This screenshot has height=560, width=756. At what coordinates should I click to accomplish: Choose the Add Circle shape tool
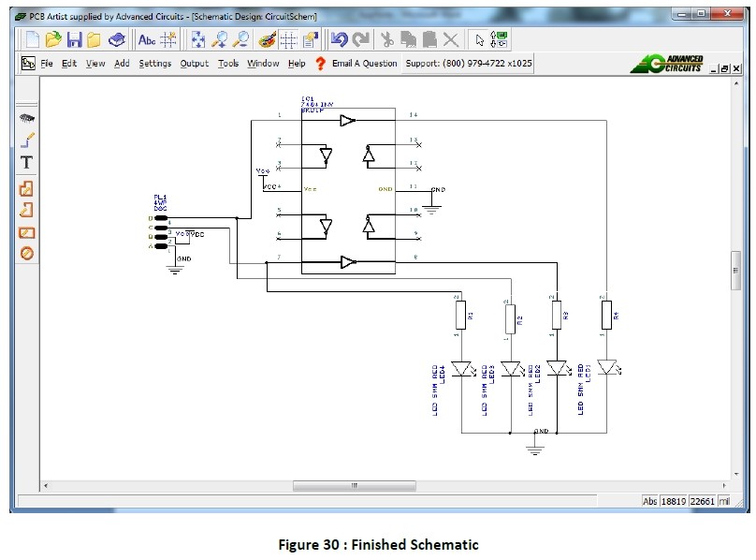click(27, 254)
